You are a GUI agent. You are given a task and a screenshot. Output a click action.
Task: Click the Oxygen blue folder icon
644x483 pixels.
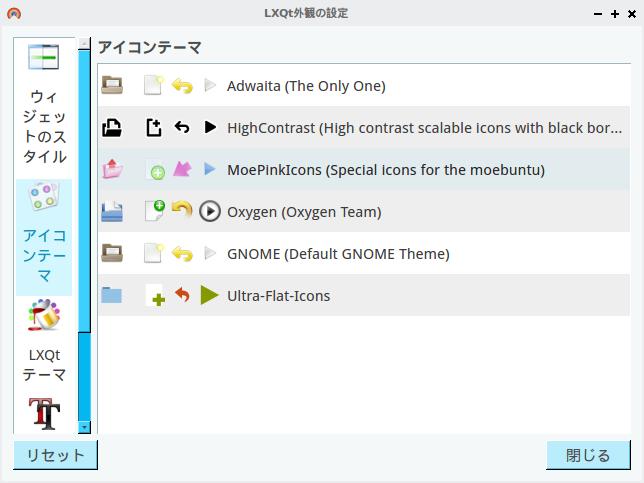coord(112,212)
